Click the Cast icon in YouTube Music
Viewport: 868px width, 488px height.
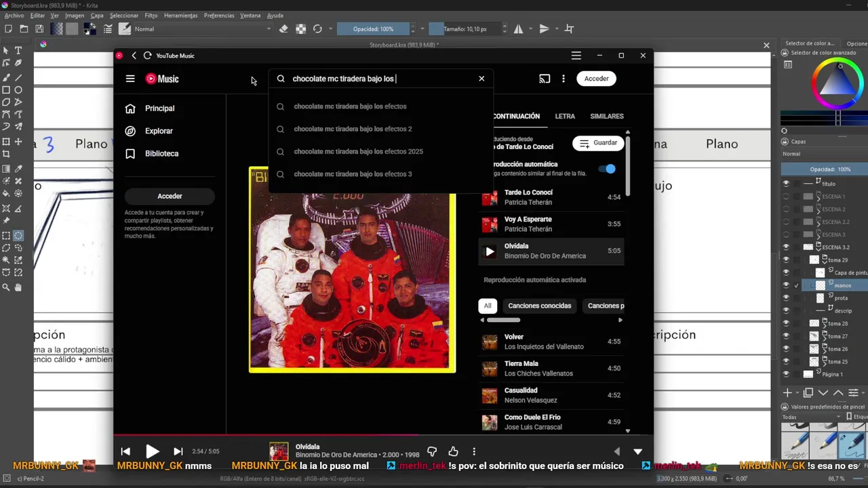click(x=545, y=79)
